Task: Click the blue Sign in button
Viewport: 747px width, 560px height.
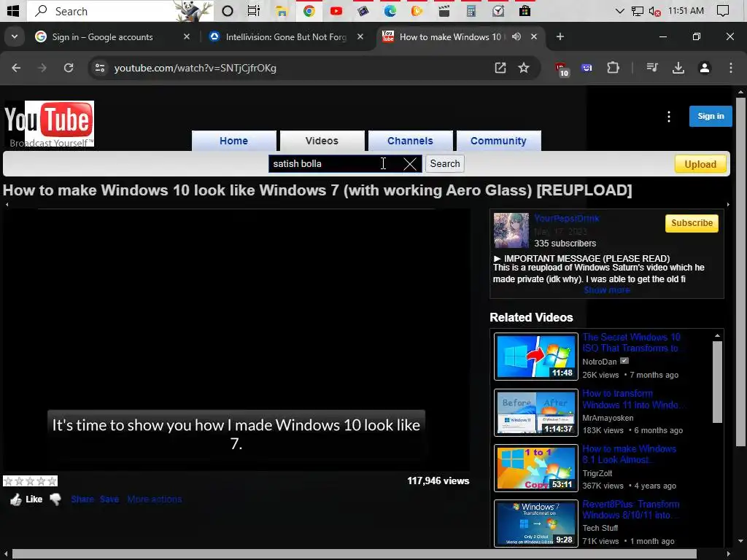Action: [711, 116]
